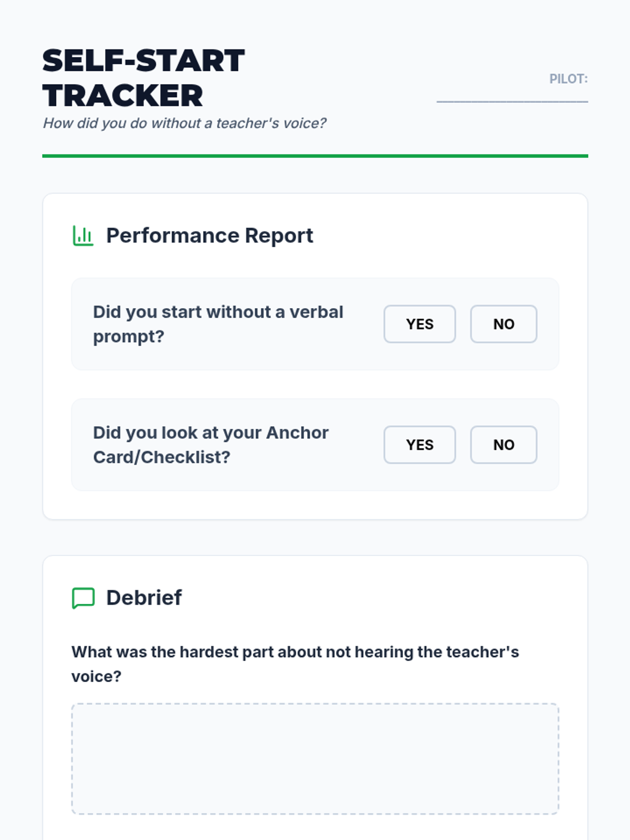The width and height of the screenshot is (630, 840).
Task: Click the Performance Report heading text
Action: tap(209, 236)
